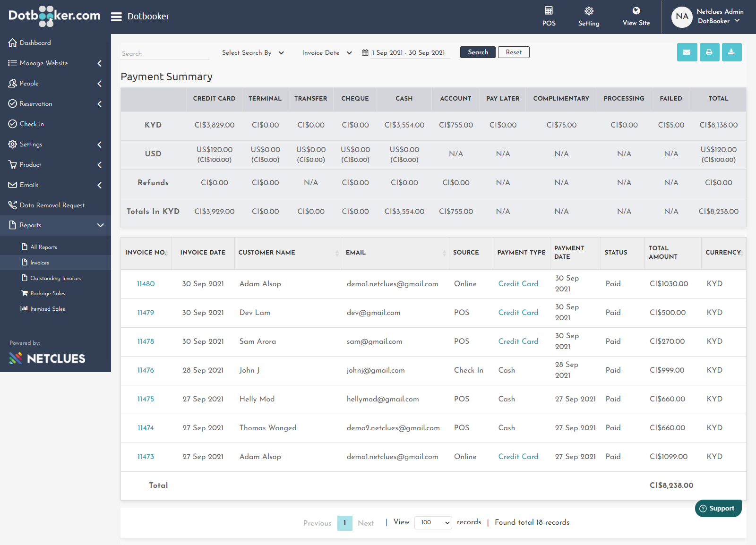This screenshot has height=545, width=756.
Task: Click the NA user avatar
Action: coord(682,17)
